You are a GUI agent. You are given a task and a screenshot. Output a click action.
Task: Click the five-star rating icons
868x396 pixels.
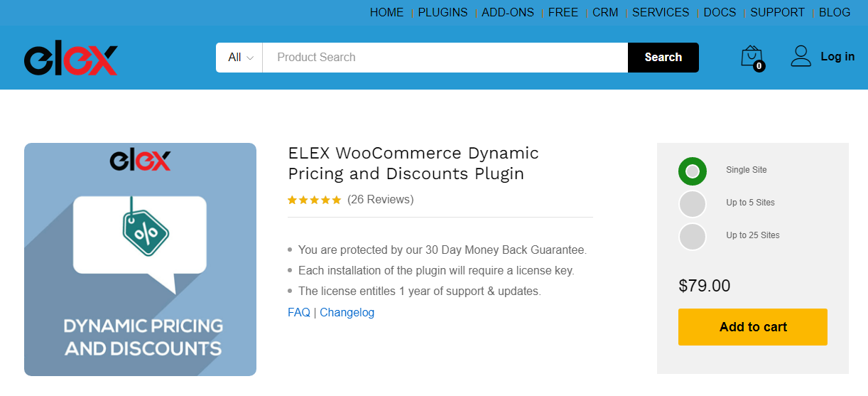(314, 200)
